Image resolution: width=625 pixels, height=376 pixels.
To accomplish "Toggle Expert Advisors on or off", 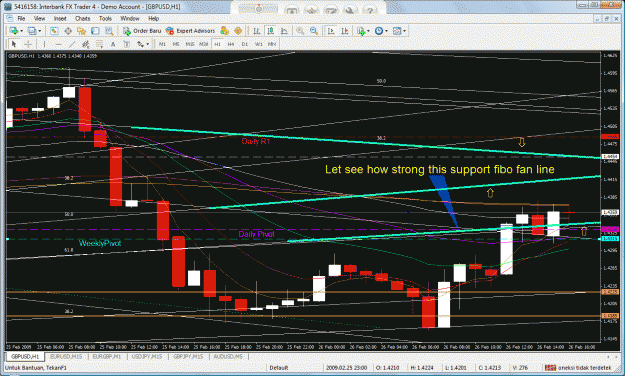I will coord(191,31).
